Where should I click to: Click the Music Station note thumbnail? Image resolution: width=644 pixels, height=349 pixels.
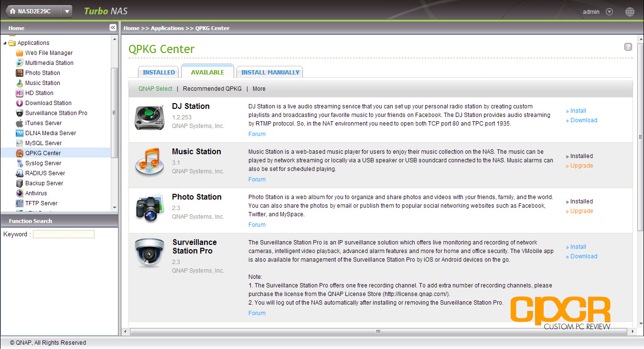pyautogui.click(x=150, y=162)
